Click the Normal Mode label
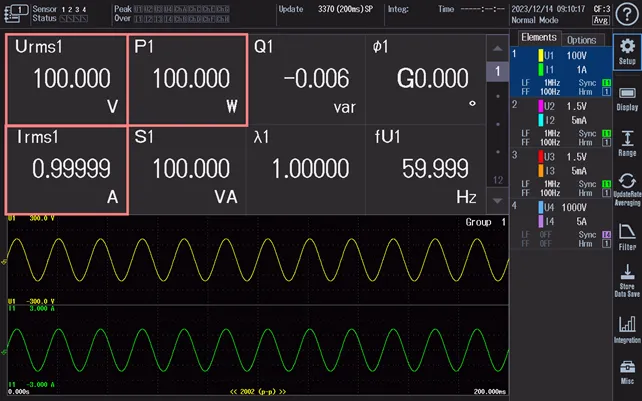This screenshot has height=401, width=642. point(535,20)
